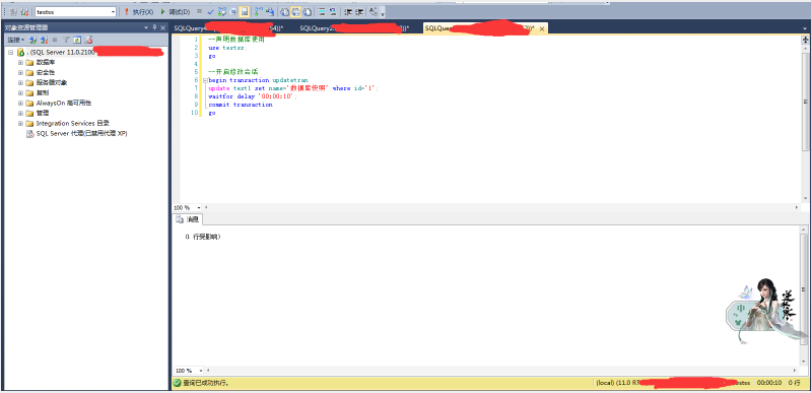811x393 pixels.
Task: Parse the query with the blue checkmark icon
Action: click(211, 12)
